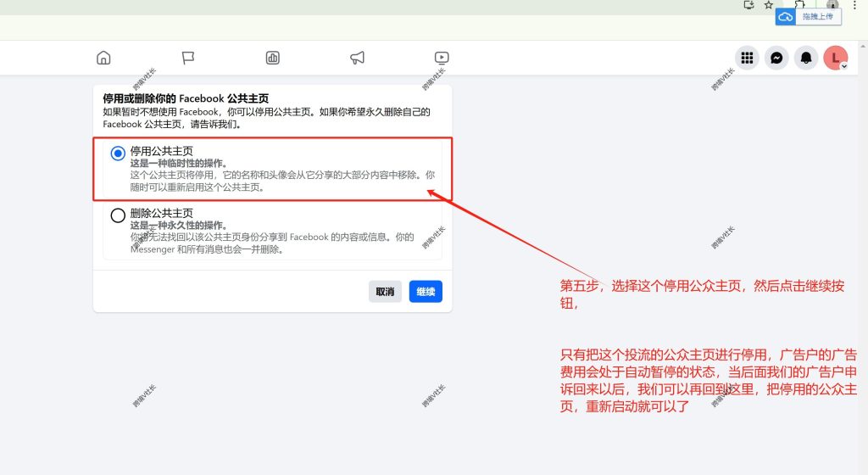Screen dimensions: 868x475
Task: Click the 停用公共主页 option label
Action: [x=162, y=151]
